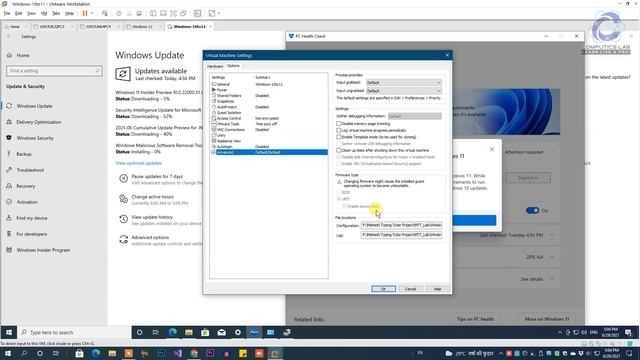Click OK in Virtual Machine Settings
The height and width of the screenshot is (360, 640).
click(x=383, y=289)
